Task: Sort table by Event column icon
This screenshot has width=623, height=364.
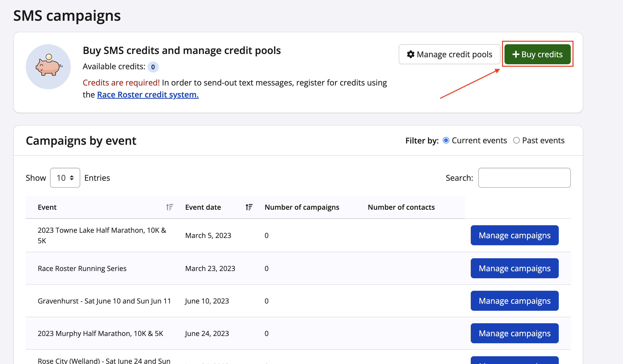Action: pos(169,207)
